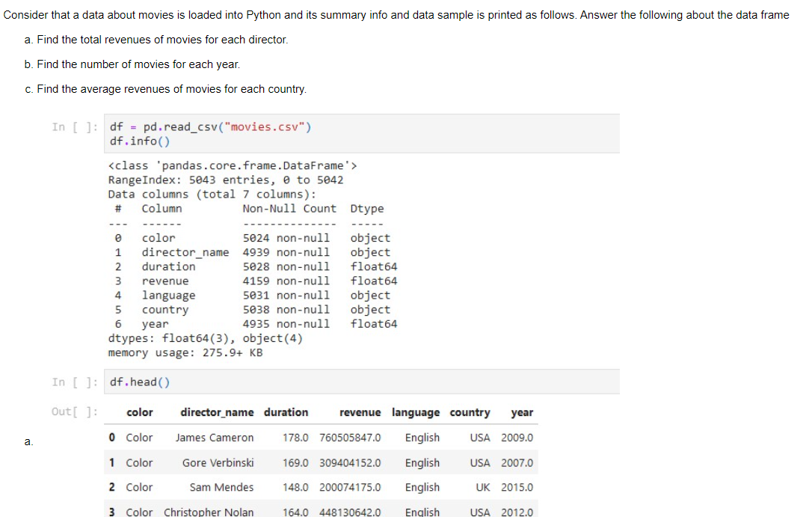Click the UK value in the country column

482,487
